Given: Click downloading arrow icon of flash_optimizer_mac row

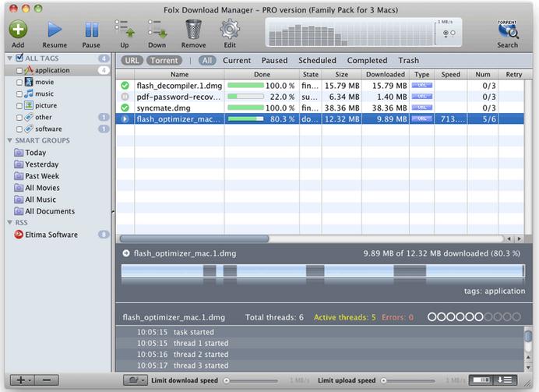Looking at the screenshot, I should tap(125, 119).
